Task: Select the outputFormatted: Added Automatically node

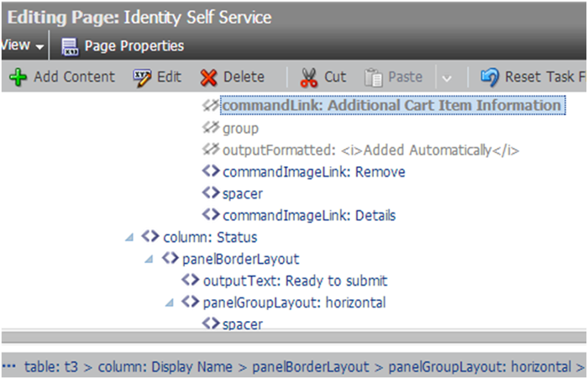Action: [370, 150]
